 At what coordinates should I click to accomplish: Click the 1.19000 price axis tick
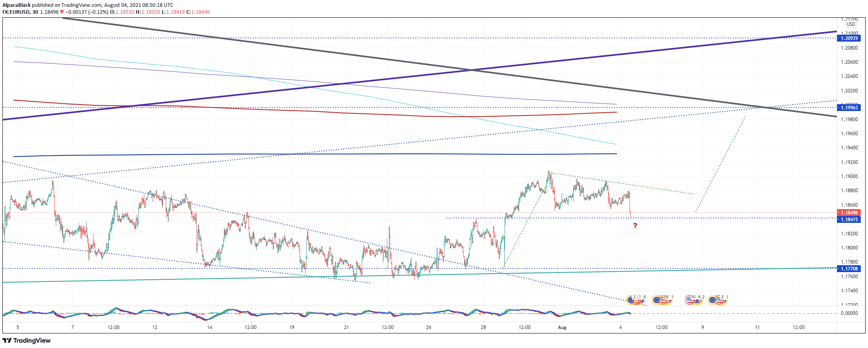pyautogui.click(x=849, y=176)
